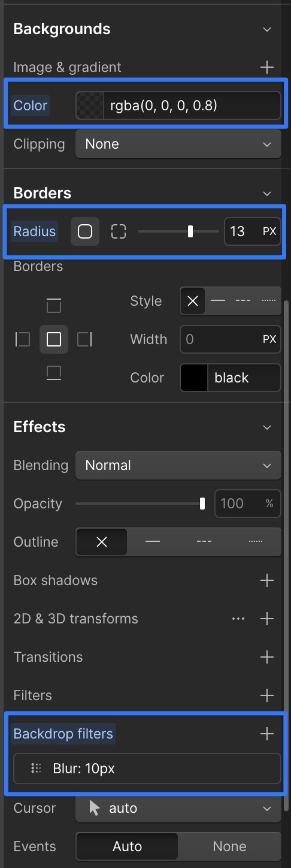Open the Blending mode dropdown
The width and height of the screenshot is (291, 868).
pyautogui.click(x=178, y=465)
